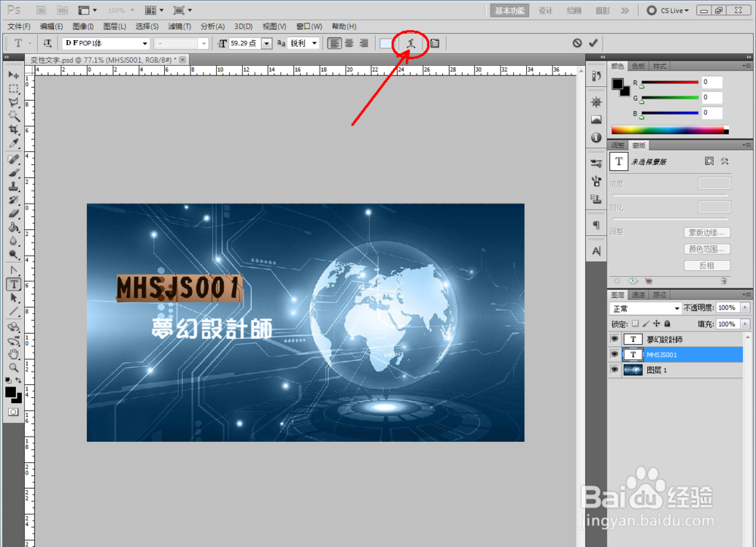Click the 蒙版边缘... button
Screen dimensions: 756x547
tap(707, 232)
